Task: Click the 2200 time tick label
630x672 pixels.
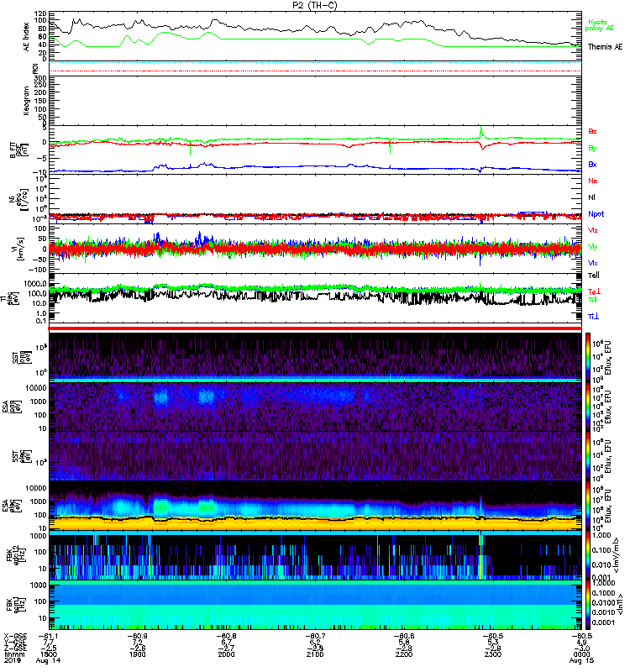Action: click(404, 654)
